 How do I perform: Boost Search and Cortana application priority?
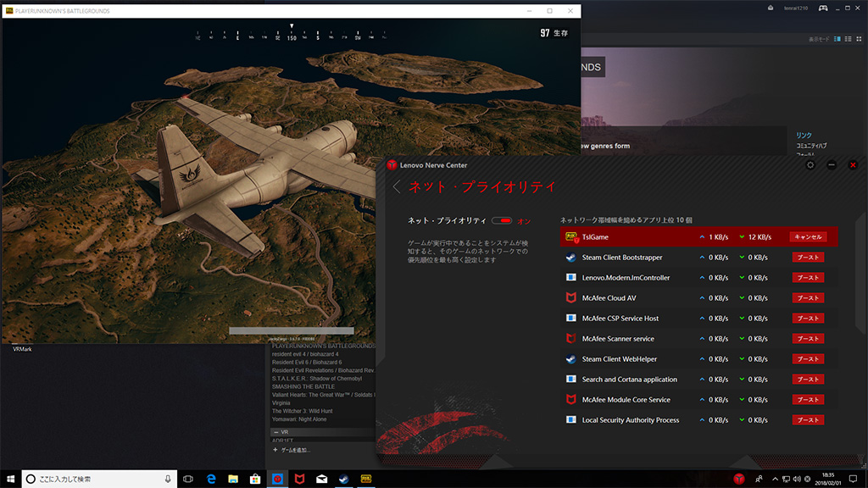(x=808, y=380)
